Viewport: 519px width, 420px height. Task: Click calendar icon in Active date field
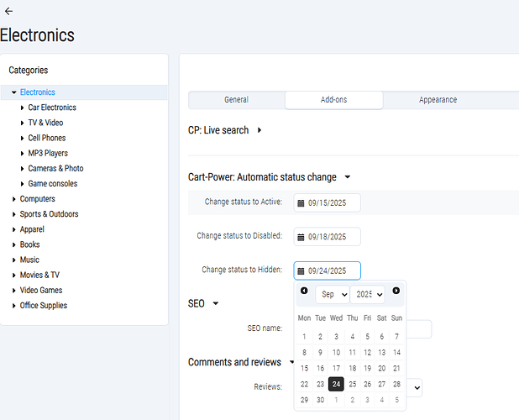click(x=301, y=202)
